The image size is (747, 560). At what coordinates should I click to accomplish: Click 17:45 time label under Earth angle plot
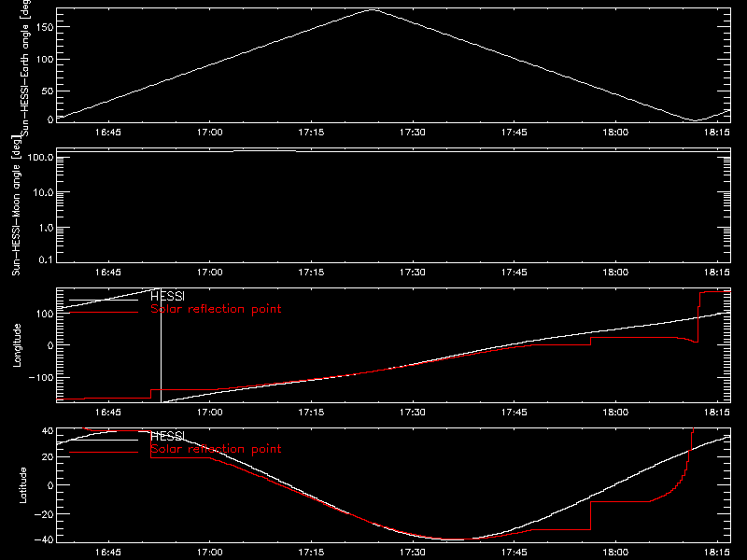point(514,133)
